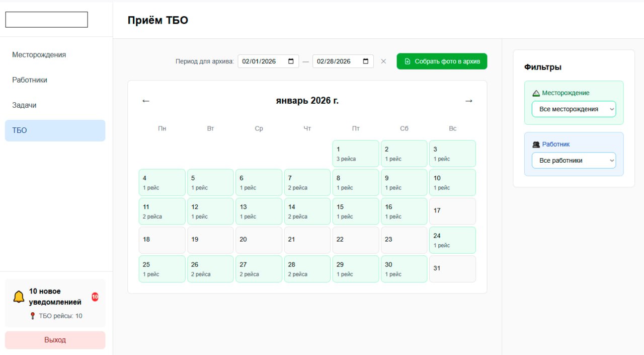Viewport: 644px width, 355px height.
Task: Open day 27 with 2 рейса
Action: tap(259, 269)
